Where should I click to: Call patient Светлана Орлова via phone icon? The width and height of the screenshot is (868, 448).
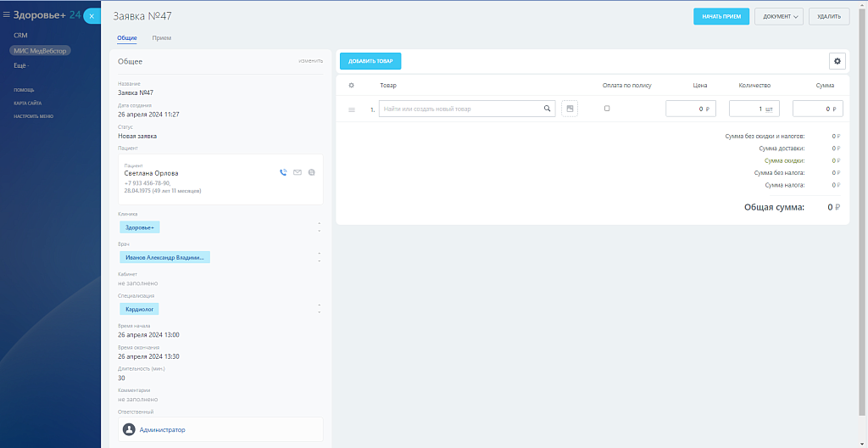283,172
